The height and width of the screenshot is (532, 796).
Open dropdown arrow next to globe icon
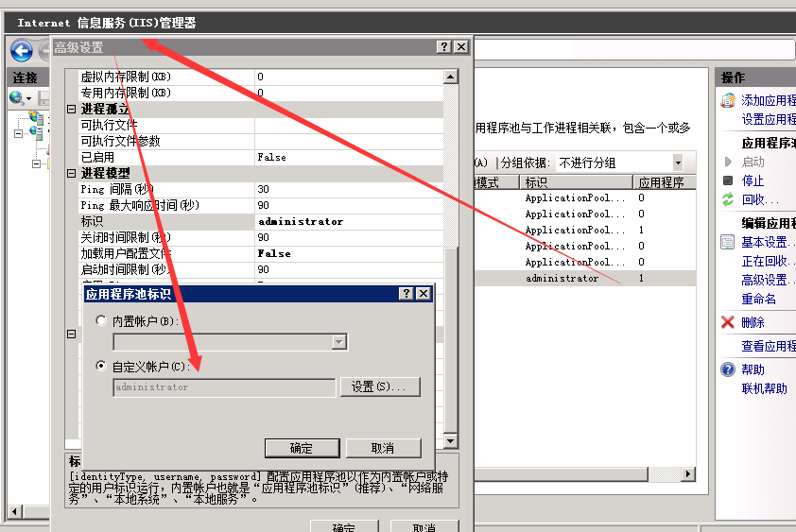(x=29, y=98)
